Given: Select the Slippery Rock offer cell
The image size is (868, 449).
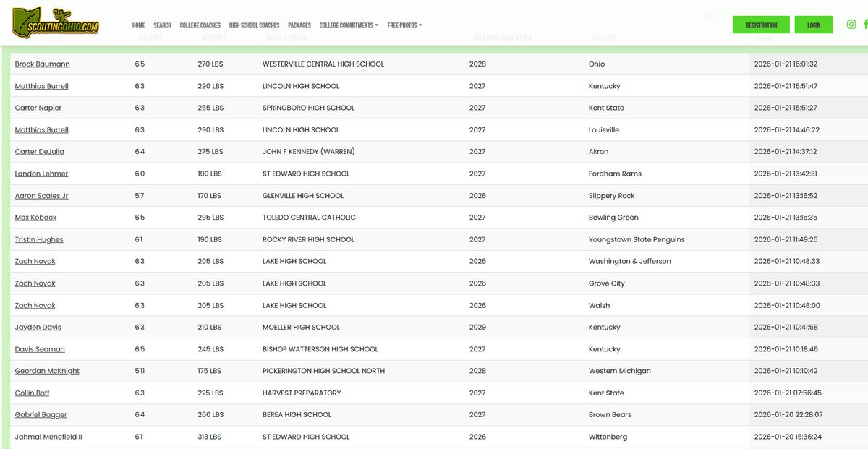Looking at the screenshot, I should pos(612,196).
